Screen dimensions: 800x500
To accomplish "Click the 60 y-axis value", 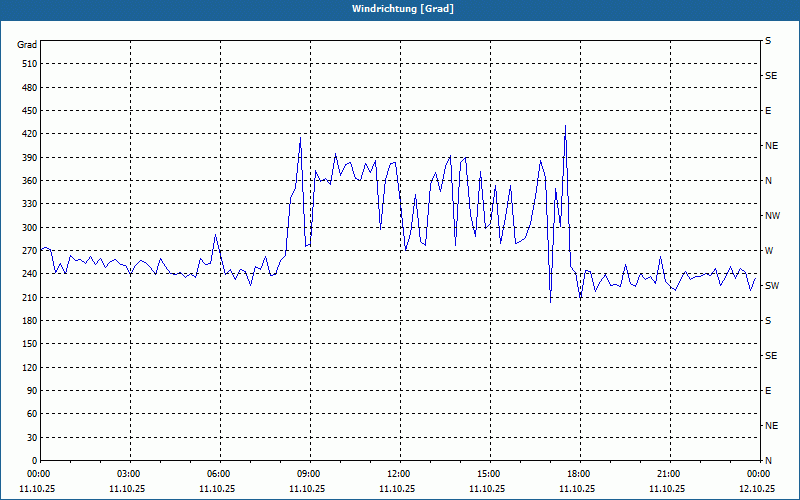I will [32, 414].
